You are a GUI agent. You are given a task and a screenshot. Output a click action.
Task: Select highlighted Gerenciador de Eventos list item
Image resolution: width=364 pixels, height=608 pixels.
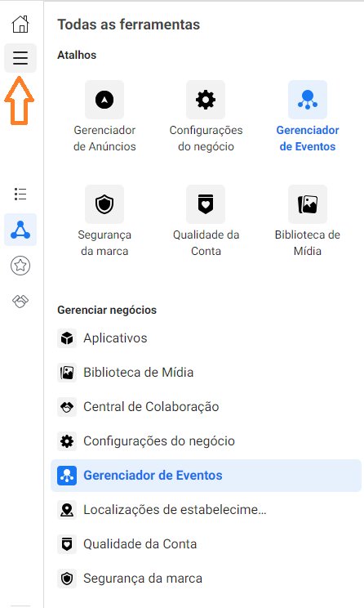[206, 476]
